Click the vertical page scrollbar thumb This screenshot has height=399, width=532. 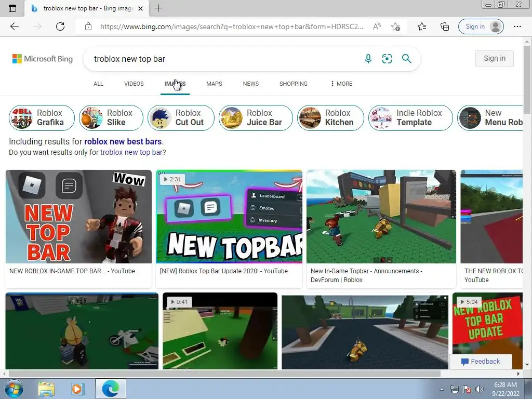[527, 80]
